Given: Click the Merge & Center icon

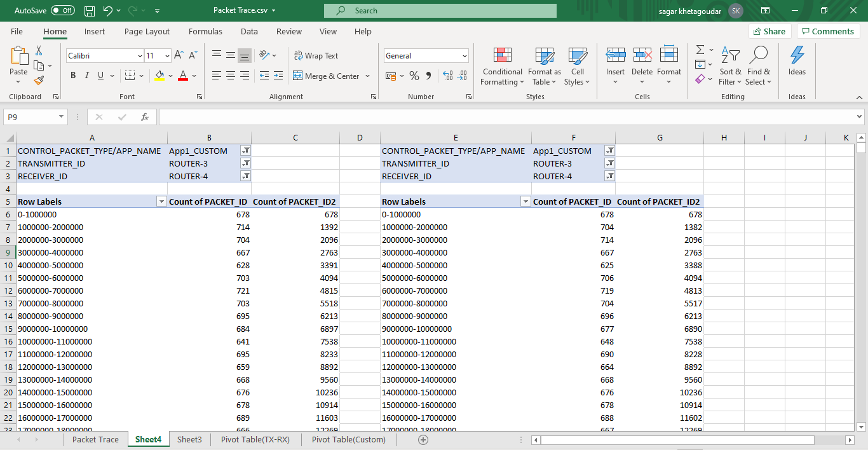Looking at the screenshot, I should 298,76.
